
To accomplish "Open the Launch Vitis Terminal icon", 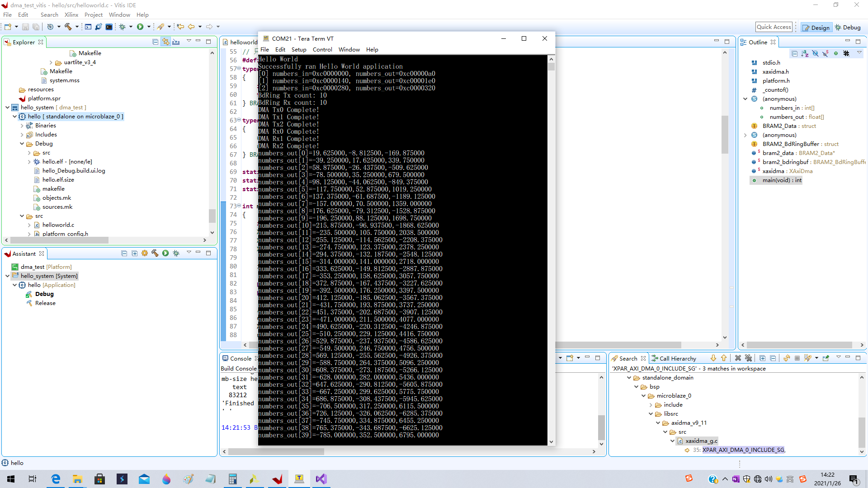I will pyautogui.click(x=109, y=27).
